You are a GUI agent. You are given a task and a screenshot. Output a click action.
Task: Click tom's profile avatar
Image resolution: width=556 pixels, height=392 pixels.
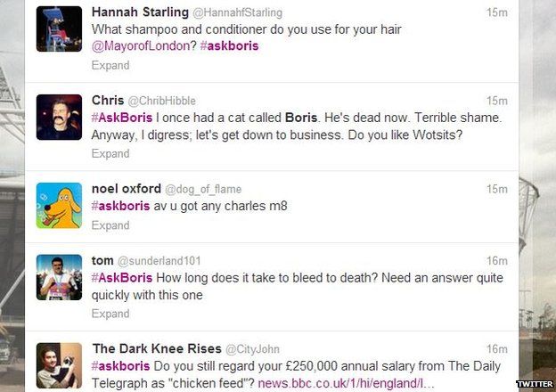(x=59, y=277)
